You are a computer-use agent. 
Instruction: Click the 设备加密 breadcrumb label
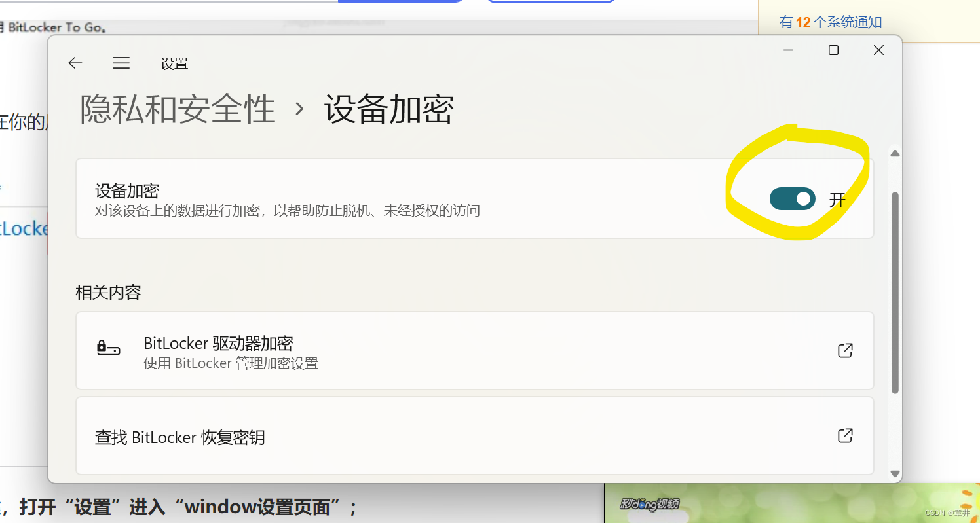pos(388,109)
